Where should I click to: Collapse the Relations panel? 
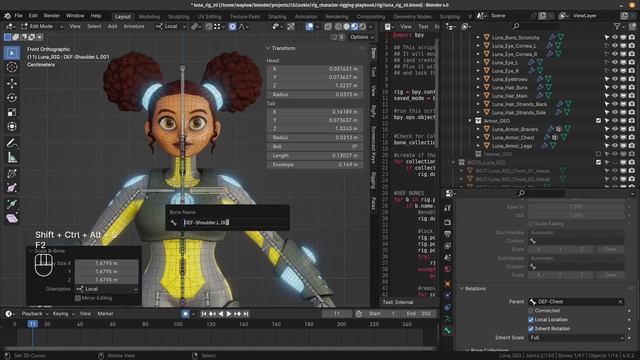tap(462, 289)
